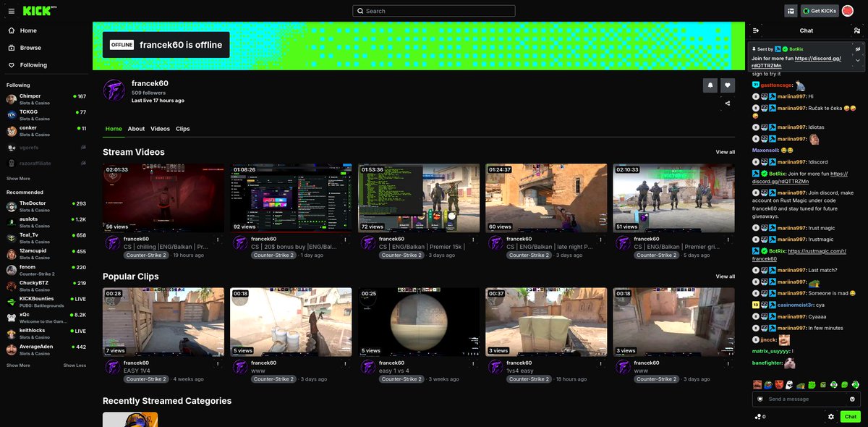This screenshot has height=427, width=868.
Task: Open chat settings gear icon
Action: (x=831, y=416)
